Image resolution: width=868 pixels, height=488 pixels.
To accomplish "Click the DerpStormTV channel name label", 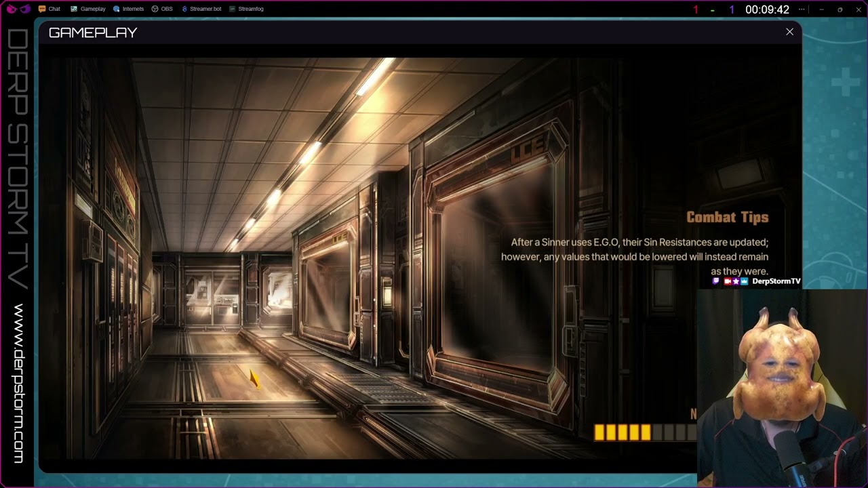I will (776, 281).
